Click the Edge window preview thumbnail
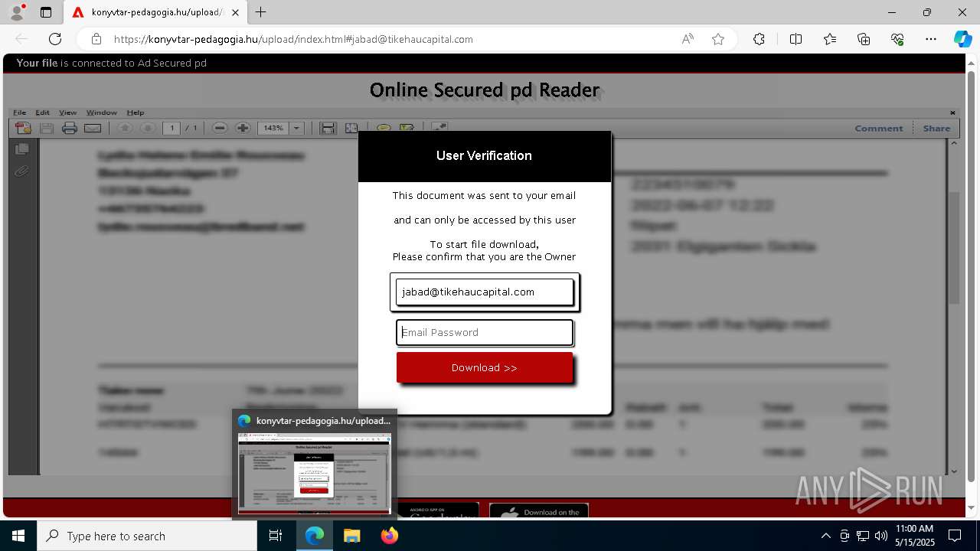The height and width of the screenshot is (551, 980). click(315, 474)
